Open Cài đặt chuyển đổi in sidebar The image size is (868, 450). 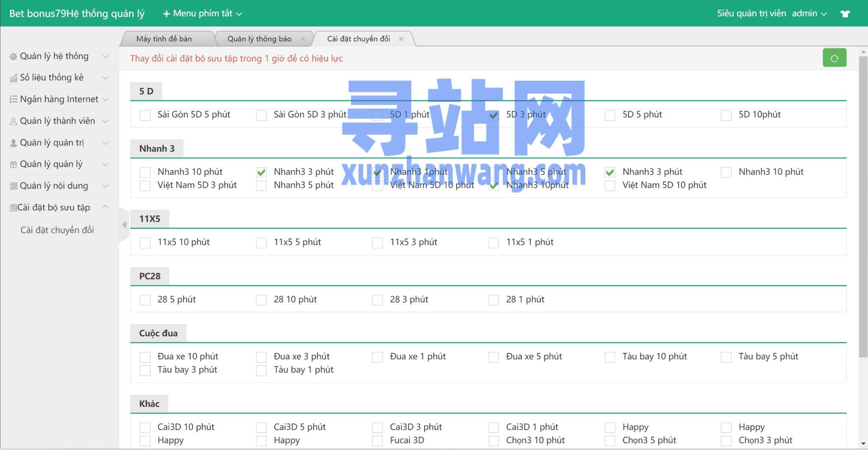[x=57, y=230]
